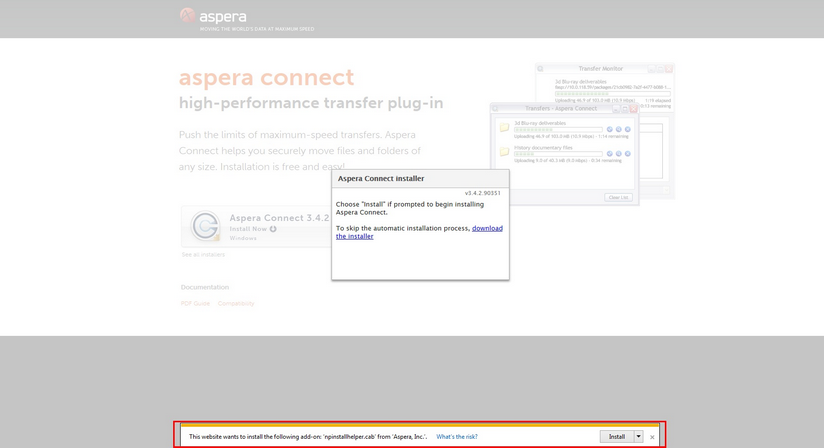Open the "What's the risk?" link
This screenshot has height=448, width=824.
(x=457, y=437)
